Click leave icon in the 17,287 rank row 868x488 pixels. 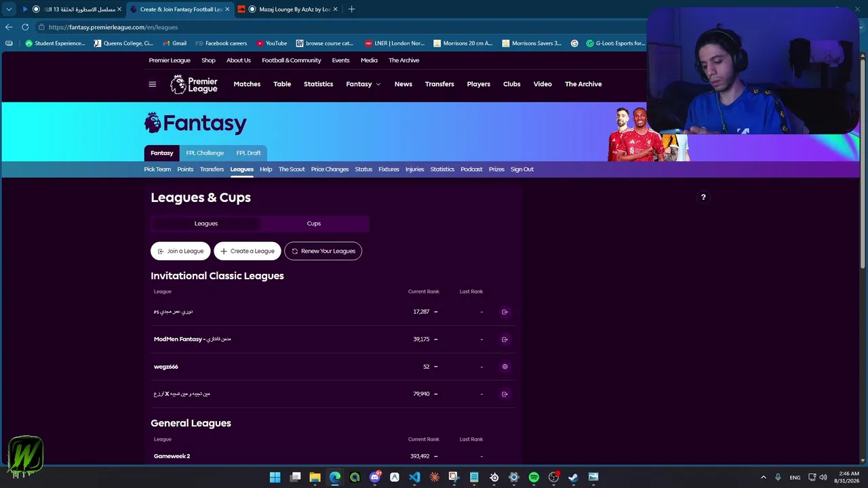pyautogui.click(x=505, y=312)
